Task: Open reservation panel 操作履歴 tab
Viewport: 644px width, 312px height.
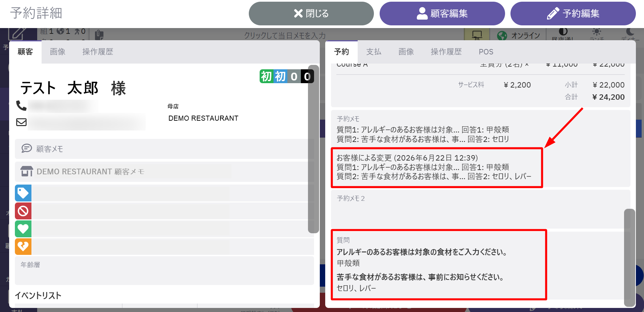Action: pyautogui.click(x=446, y=52)
